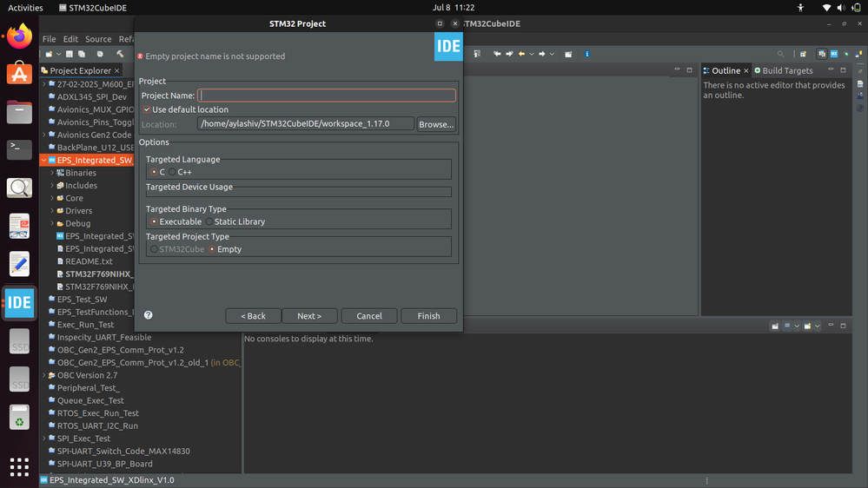This screenshot has width=868, height=488.
Task: Click the Forward navigation arrow in toolbar
Action: (542, 54)
